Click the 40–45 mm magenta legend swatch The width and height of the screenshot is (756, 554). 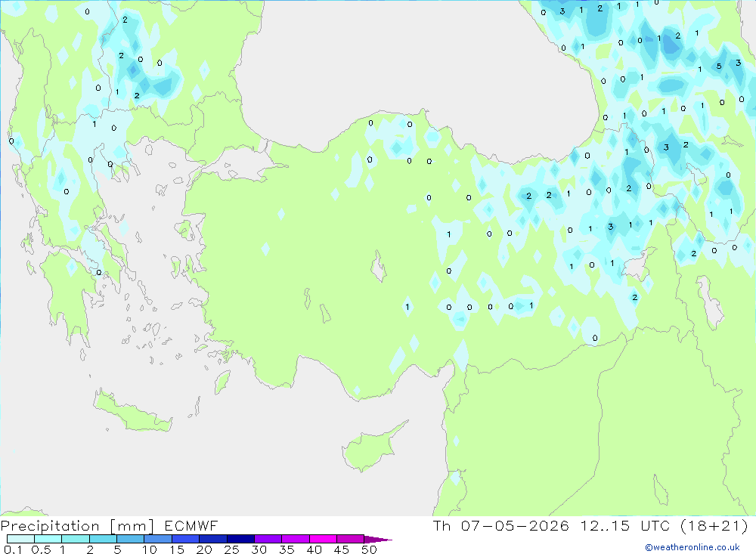pos(323,539)
